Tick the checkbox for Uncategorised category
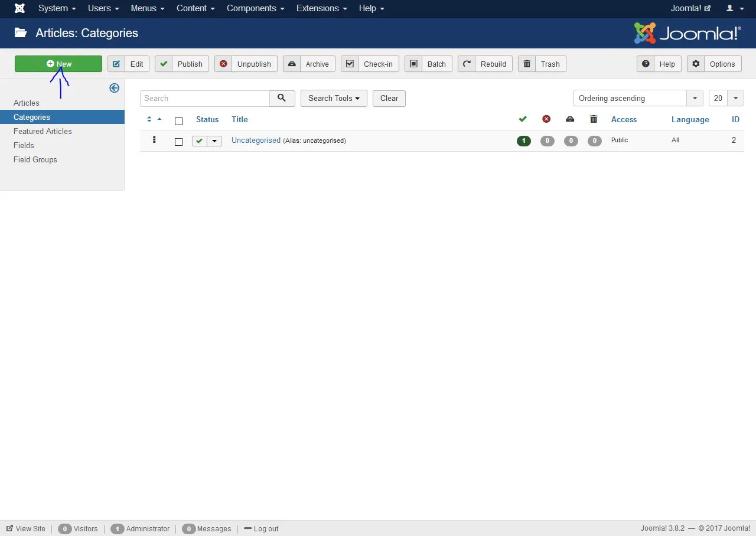The width and height of the screenshot is (756, 536). (178, 142)
